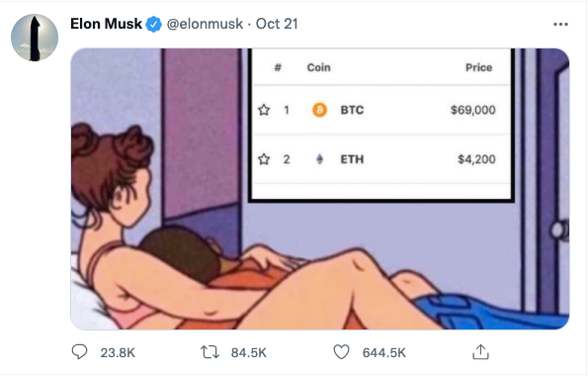Select the $69,000 BTC price
588x376 pixels.
(473, 110)
